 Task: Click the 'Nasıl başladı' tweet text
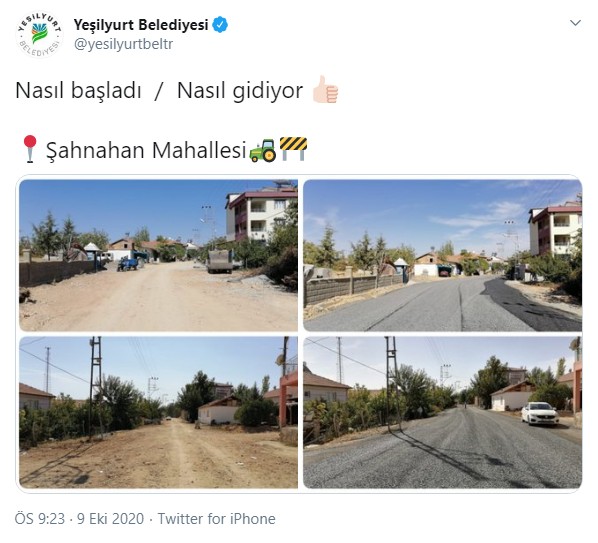pyautogui.click(x=79, y=91)
